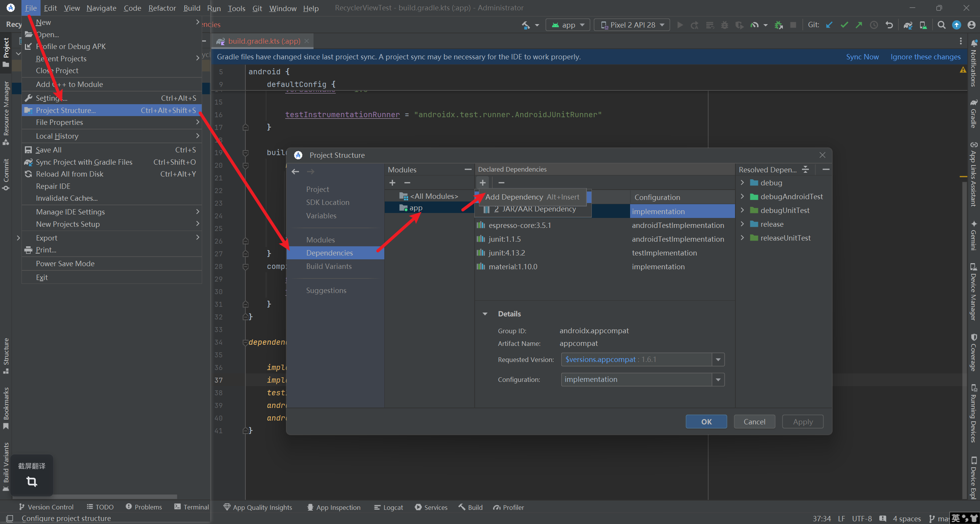Open the Refactor menu
The height and width of the screenshot is (524, 980).
[162, 8]
